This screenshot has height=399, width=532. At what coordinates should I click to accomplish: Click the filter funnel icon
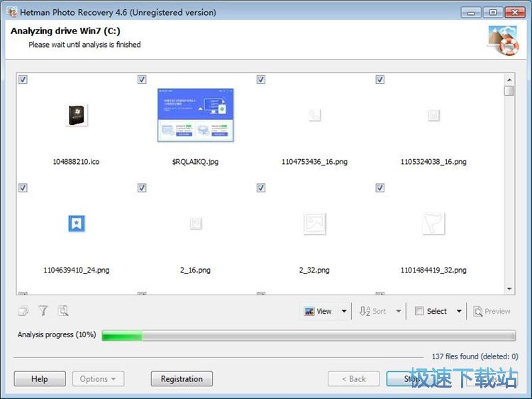pyautogui.click(x=43, y=311)
